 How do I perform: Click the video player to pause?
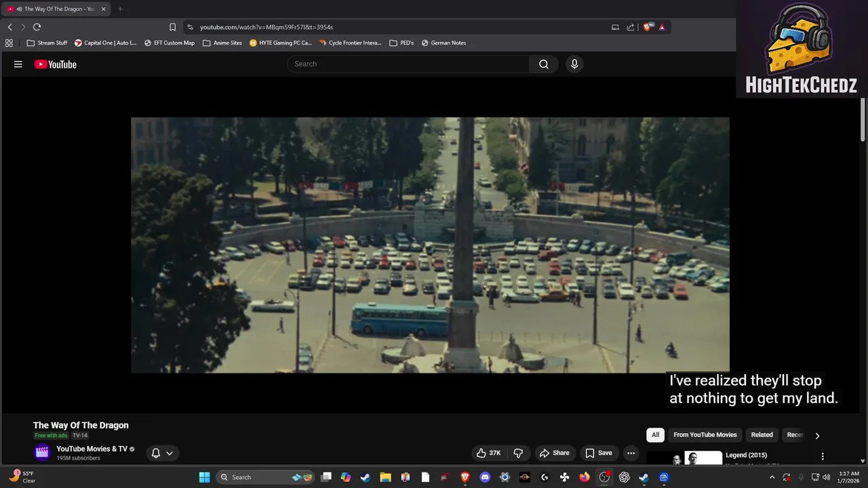430,245
